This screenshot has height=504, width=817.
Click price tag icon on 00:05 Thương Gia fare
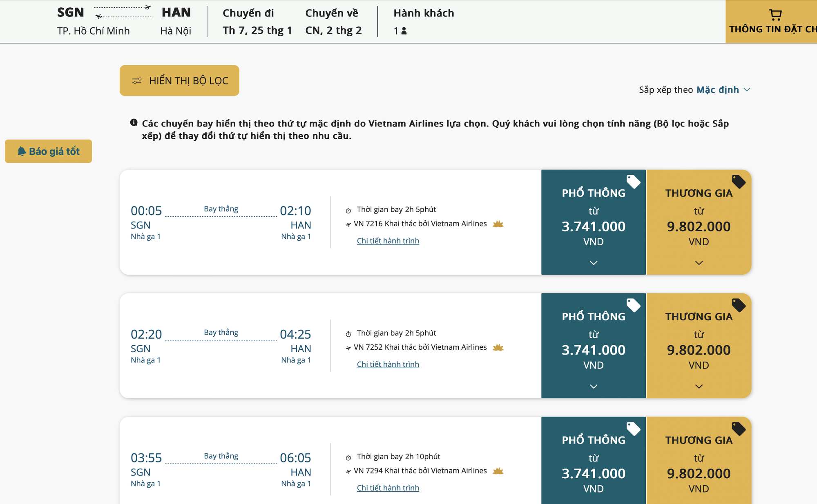coord(739,182)
